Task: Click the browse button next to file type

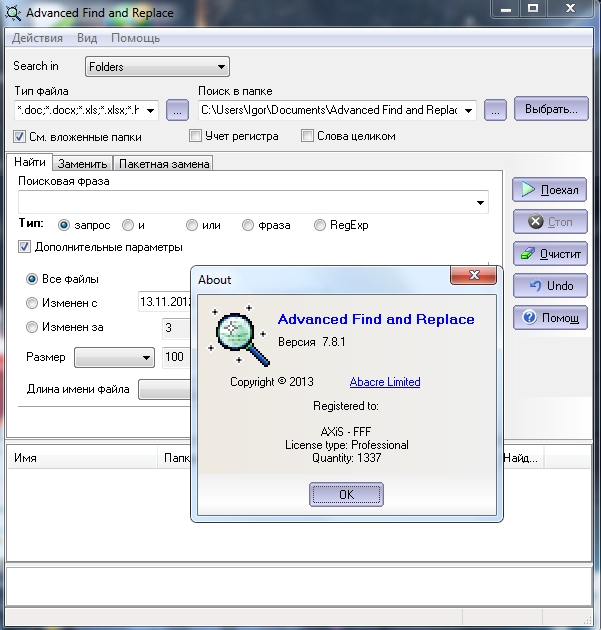Action: click(x=177, y=110)
